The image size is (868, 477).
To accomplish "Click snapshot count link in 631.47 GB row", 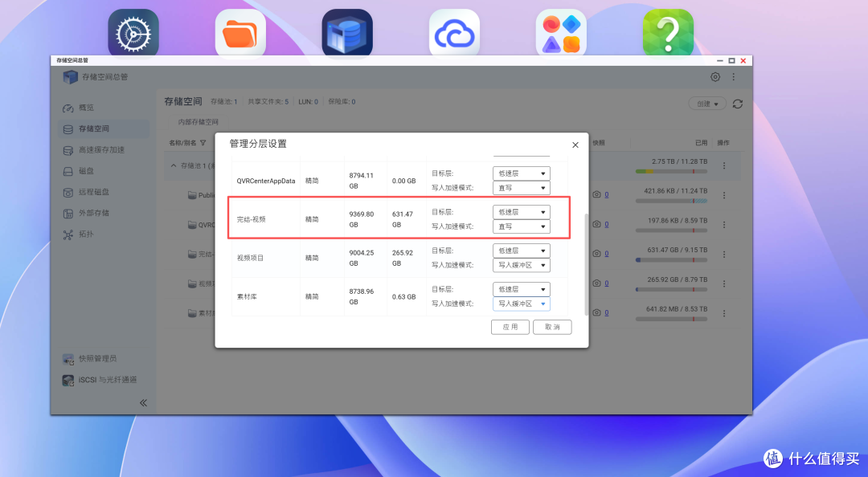I will click(607, 254).
